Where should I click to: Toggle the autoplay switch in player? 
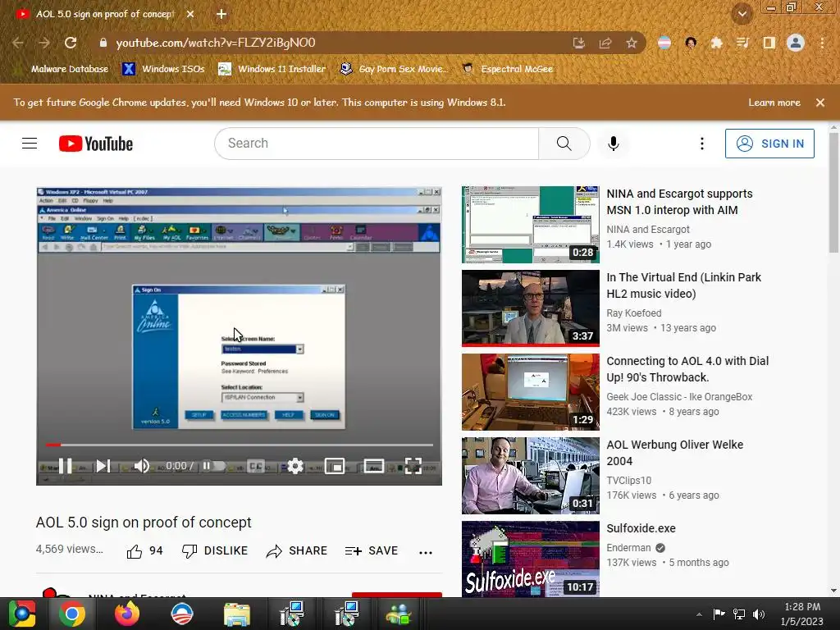pos(213,466)
